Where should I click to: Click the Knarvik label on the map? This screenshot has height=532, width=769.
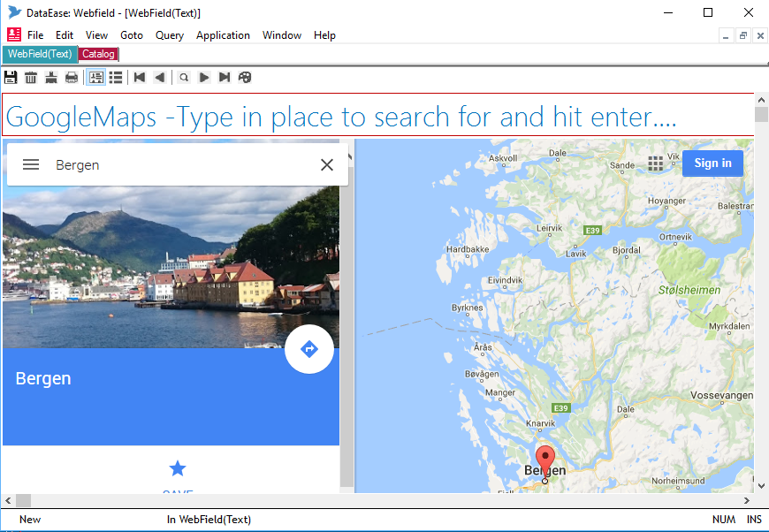[540, 423]
